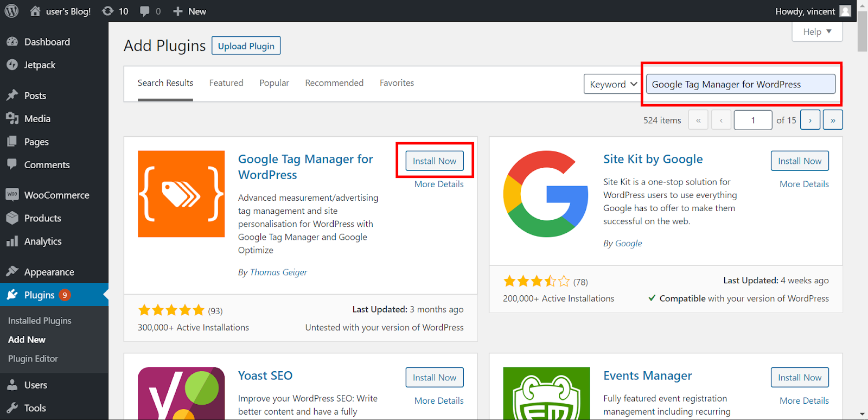Switch to the Popular plugins tab
868x420 pixels.
274,83
